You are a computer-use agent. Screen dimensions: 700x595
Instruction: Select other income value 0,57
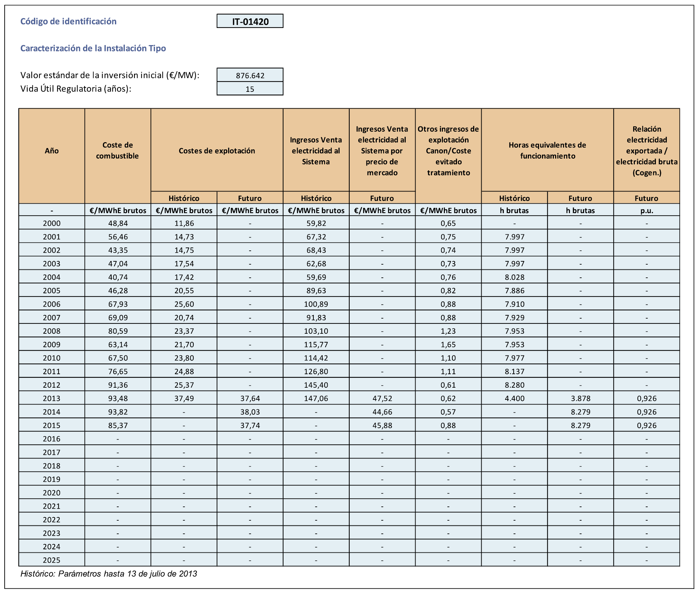point(448,412)
